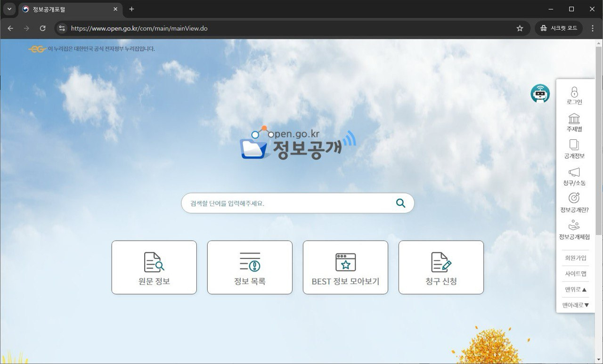
Task: Click inside the search input field
Action: [283, 202]
